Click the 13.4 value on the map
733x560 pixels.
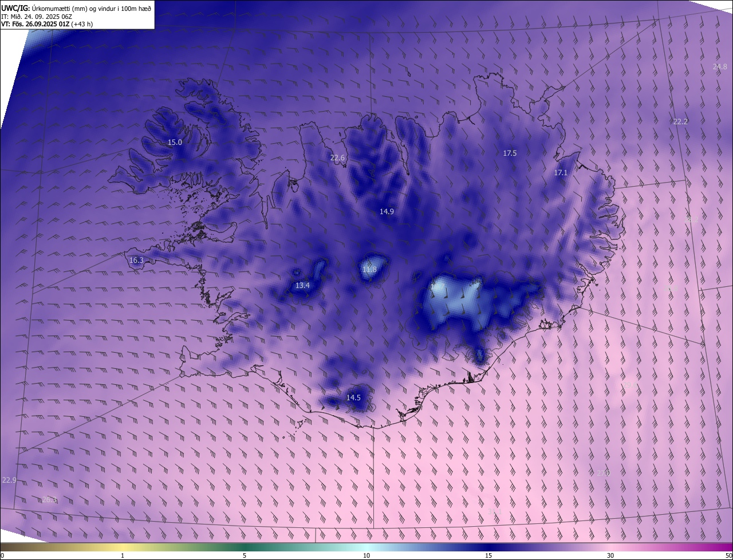(x=302, y=285)
